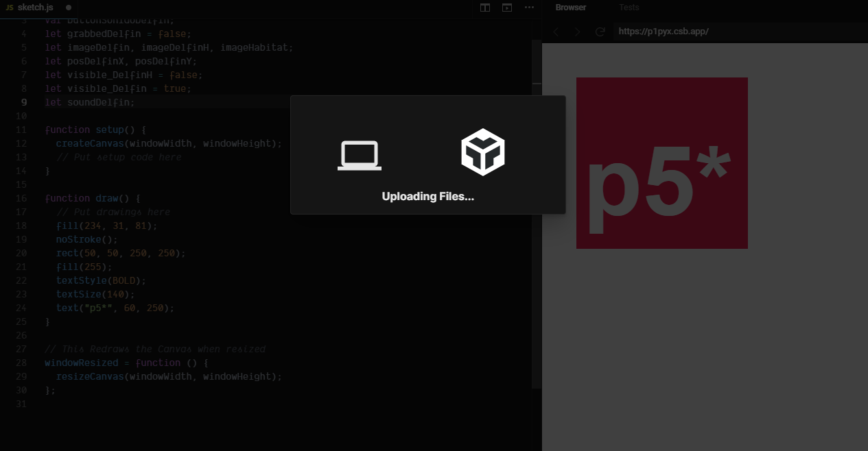Click the preview play-window icon
The image size is (868, 451).
507,8
